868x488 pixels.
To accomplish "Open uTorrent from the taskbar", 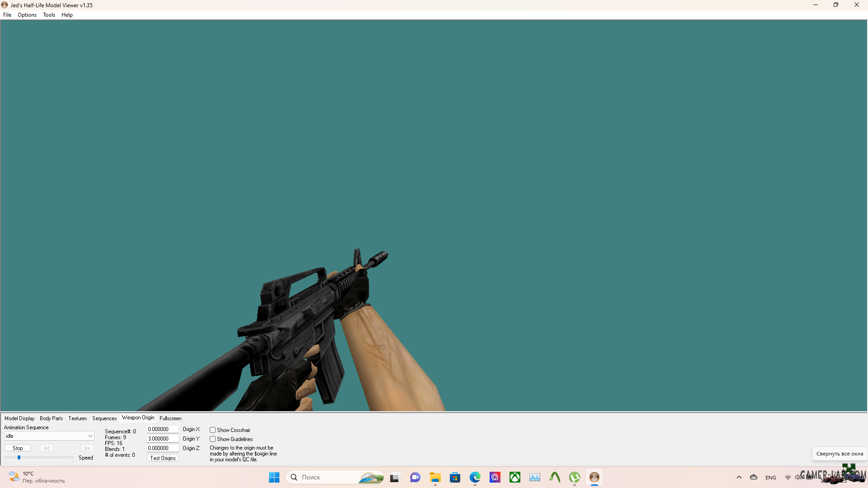I will pyautogui.click(x=574, y=478).
